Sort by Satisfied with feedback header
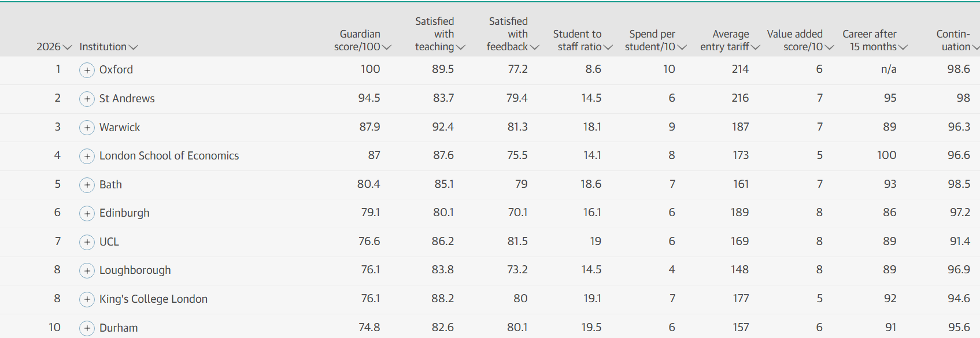This screenshot has width=980, height=338. [x=513, y=34]
